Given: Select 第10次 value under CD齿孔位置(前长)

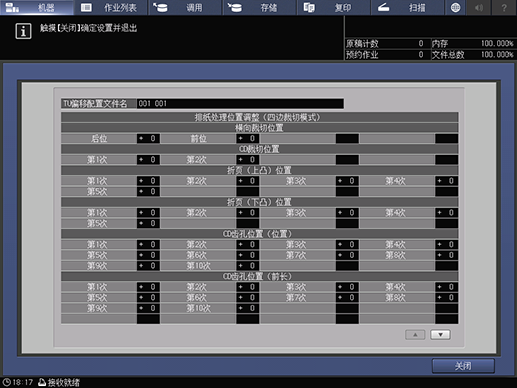Looking at the screenshot, I should pyautogui.click(x=248, y=308).
